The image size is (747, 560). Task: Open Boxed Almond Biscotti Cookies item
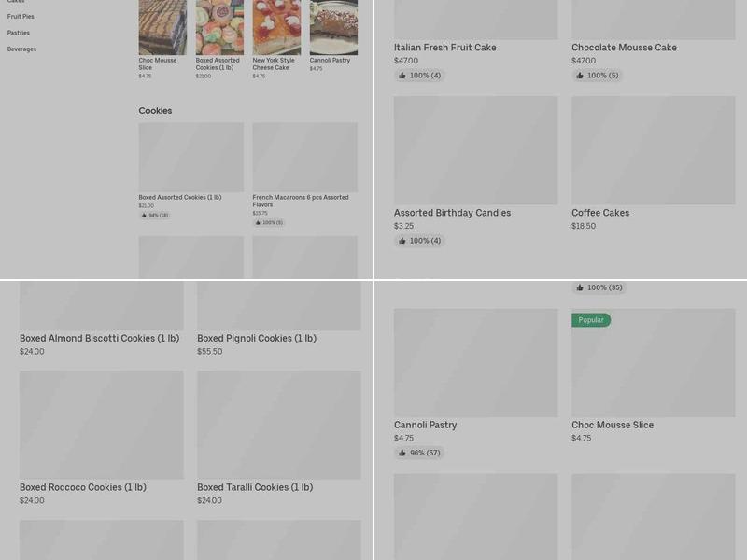pyautogui.click(x=102, y=318)
